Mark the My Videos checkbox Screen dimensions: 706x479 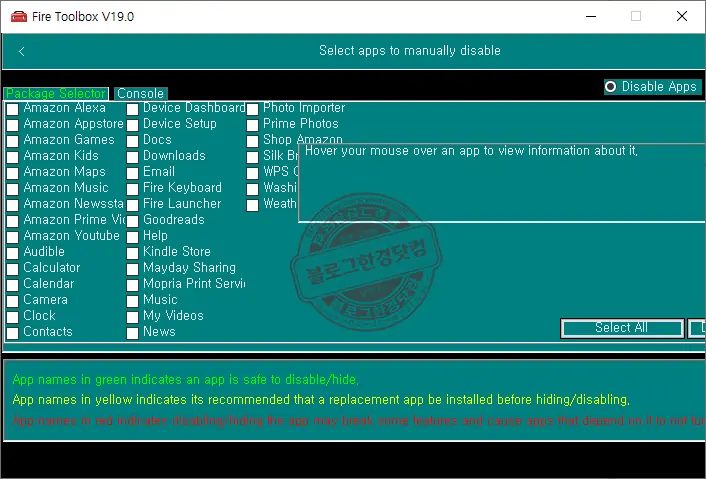[132, 316]
